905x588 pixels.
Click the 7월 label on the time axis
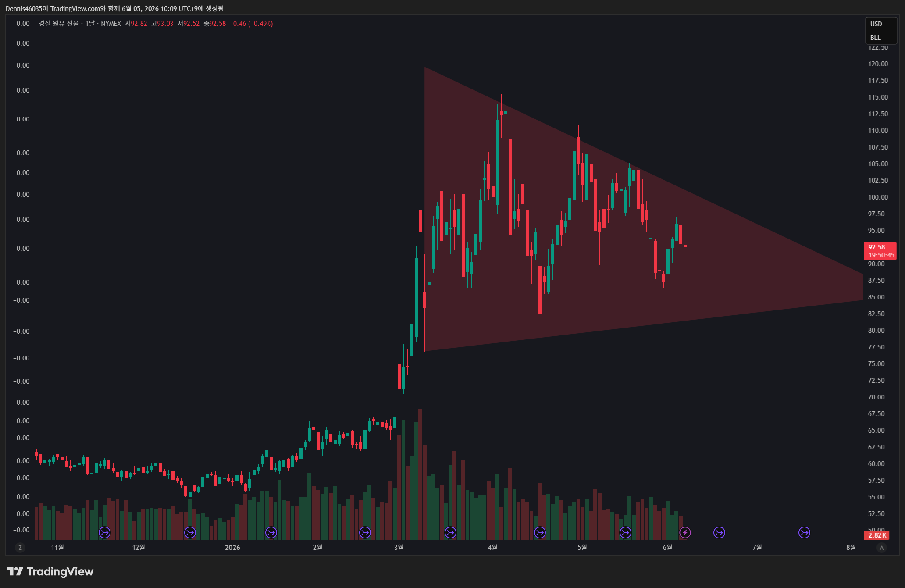[x=757, y=547]
